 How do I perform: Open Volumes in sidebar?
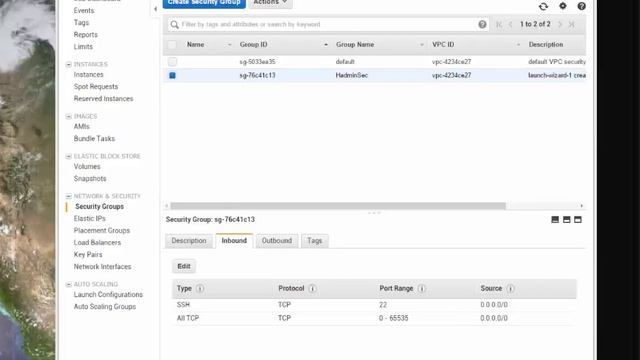pyautogui.click(x=87, y=167)
